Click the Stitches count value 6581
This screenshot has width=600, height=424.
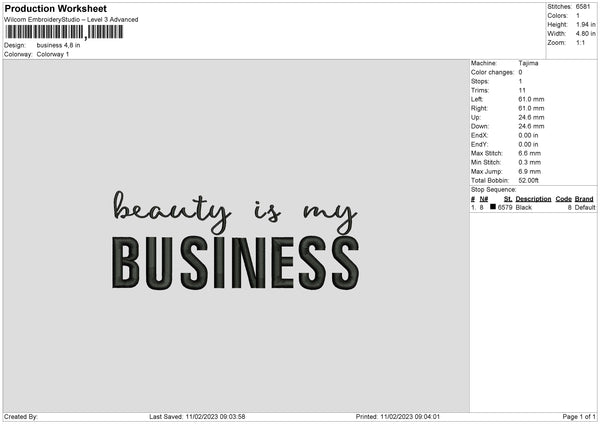583,7
